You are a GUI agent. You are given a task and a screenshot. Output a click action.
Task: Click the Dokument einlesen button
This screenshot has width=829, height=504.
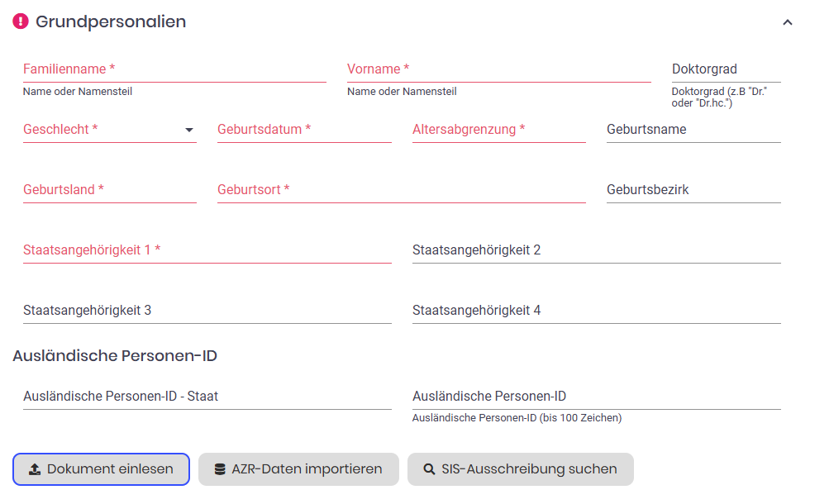point(101,469)
